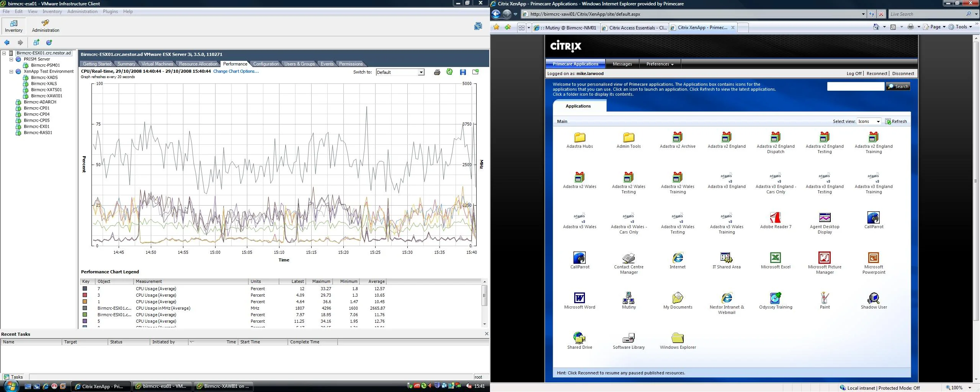Open the Inventory view in VMware client
The height and width of the screenshot is (392, 980).
(x=14, y=26)
